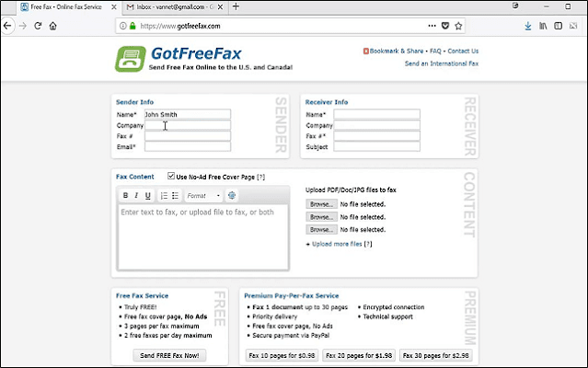Open a new tab with plus icon
Image resolution: width=588 pixels, height=368 pixels.
[236, 6]
